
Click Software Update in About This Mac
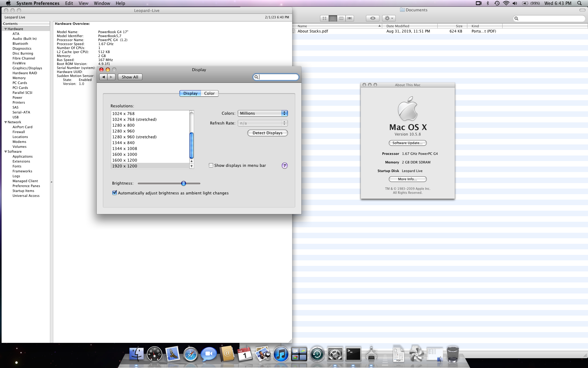pos(407,143)
